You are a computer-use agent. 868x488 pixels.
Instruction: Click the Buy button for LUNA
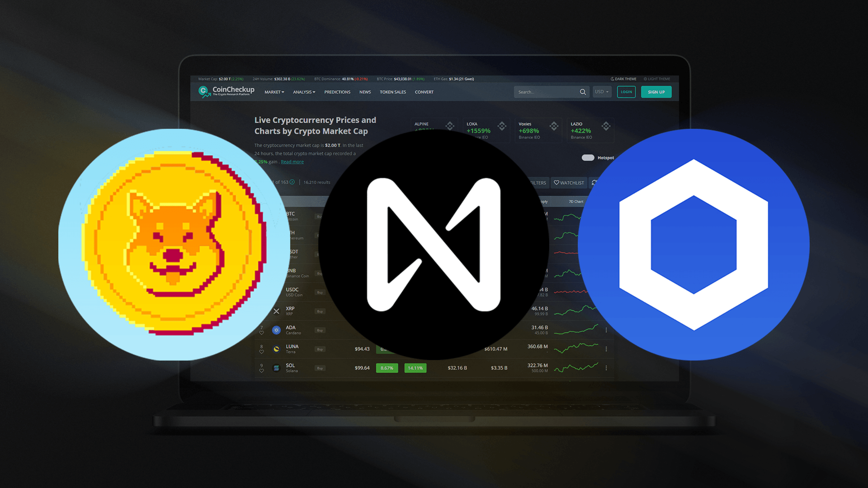[320, 349]
